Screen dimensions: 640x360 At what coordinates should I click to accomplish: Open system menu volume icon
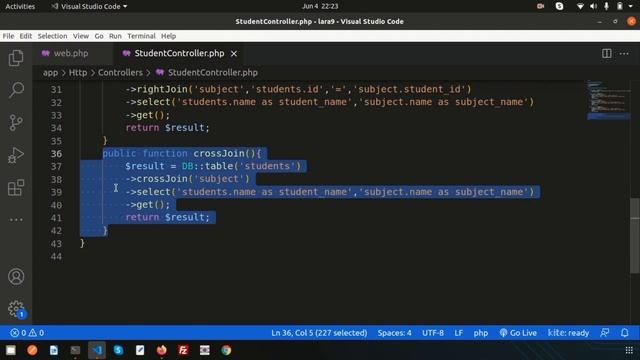tap(593, 6)
